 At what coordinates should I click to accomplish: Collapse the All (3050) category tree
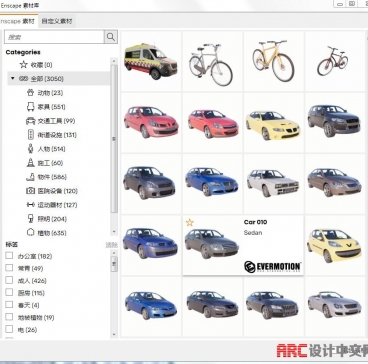click(13, 79)
